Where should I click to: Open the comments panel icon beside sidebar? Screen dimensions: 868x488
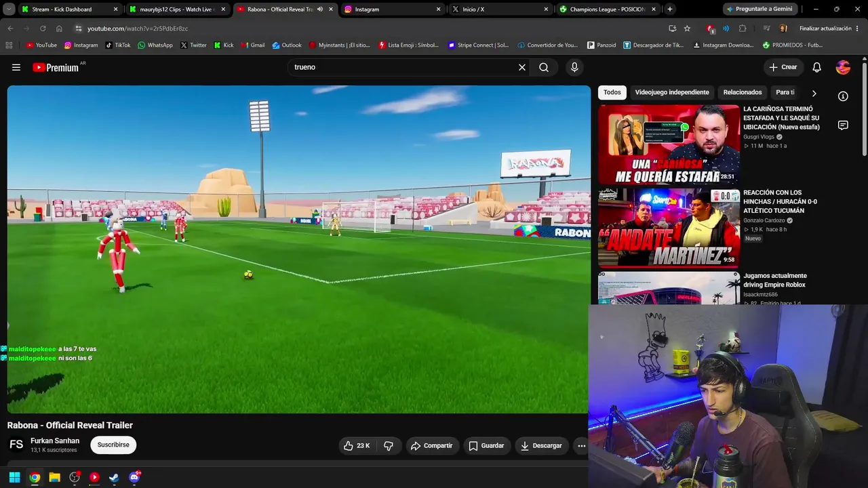coord(843,125)
